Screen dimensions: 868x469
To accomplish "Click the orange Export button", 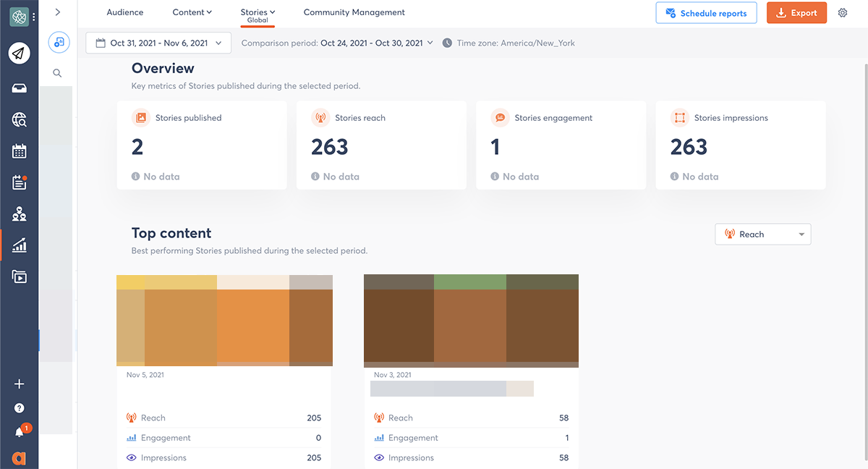I will tap(796, 13).
